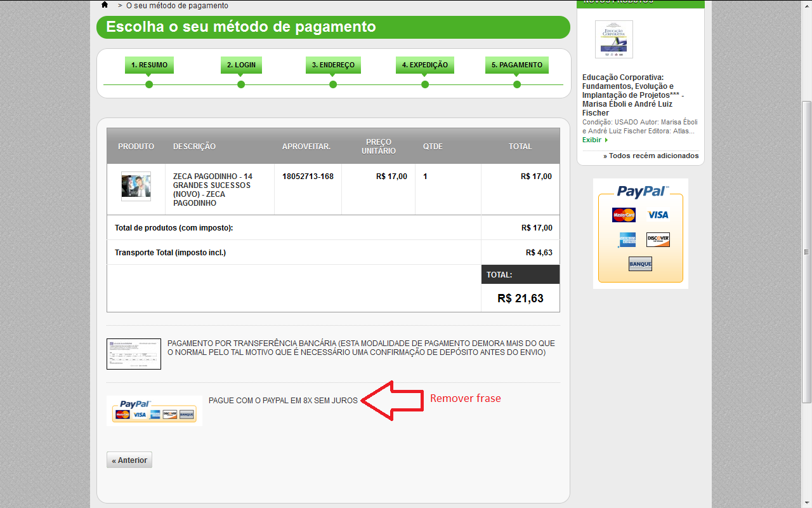The height and width of the screenshot is (508, 812).
Task: Go to step 2. LOGIN
Action: click(x=241, y=65)
